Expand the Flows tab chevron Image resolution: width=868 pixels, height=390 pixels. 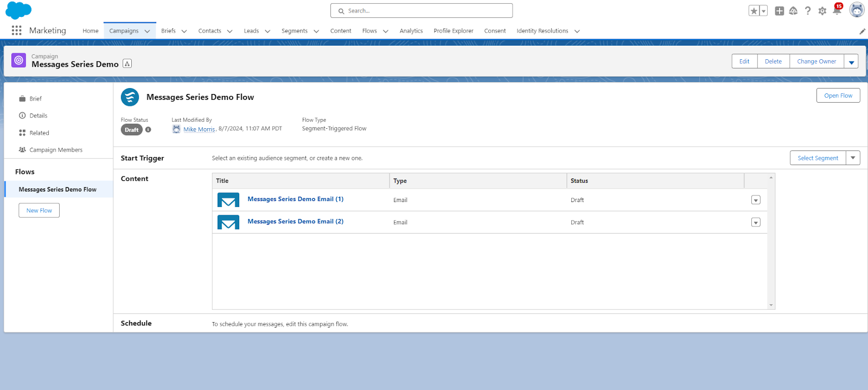point(386,32)
